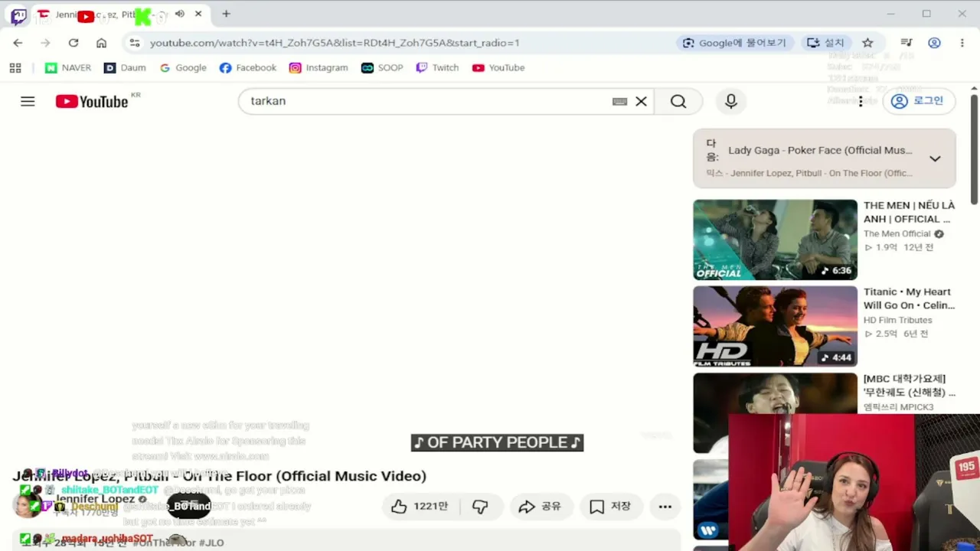The image size is (980, 551).
Task: Go back to the previous page
Action: pos(18,43)
